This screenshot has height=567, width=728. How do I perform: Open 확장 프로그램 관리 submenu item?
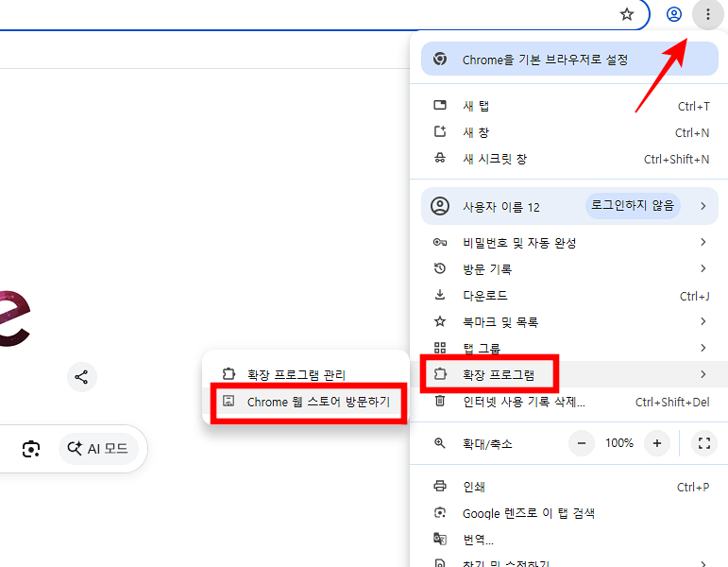point(306,374)
